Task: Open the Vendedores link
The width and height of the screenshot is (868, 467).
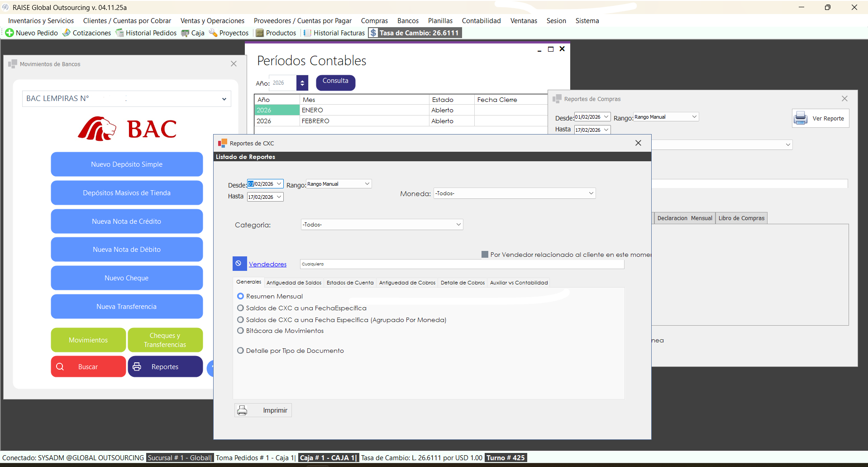Action: (267, 264)
